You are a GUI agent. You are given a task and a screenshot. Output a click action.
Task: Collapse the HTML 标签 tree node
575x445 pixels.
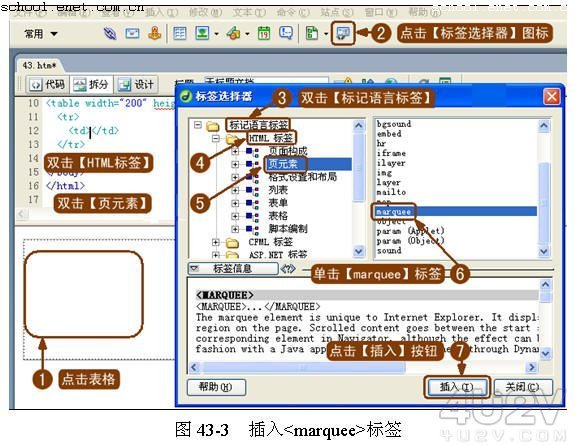[216, 138]
